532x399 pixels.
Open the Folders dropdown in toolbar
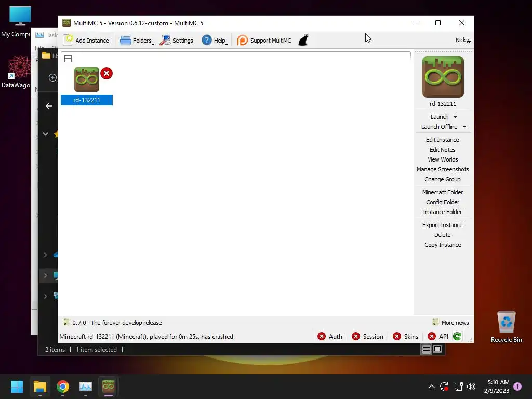click(137, 41)
